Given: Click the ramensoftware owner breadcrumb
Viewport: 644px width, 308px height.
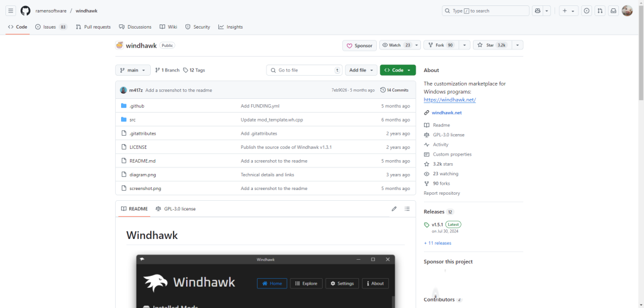Looking at the screenshot, I should [51, 11].
